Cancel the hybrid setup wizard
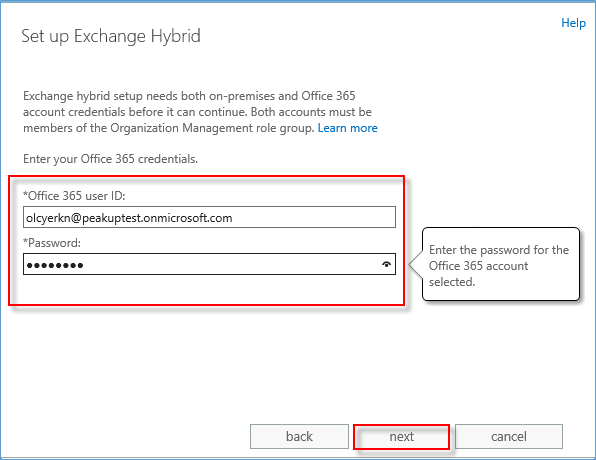This screenshot has width=596, height=460. point(509,436)
